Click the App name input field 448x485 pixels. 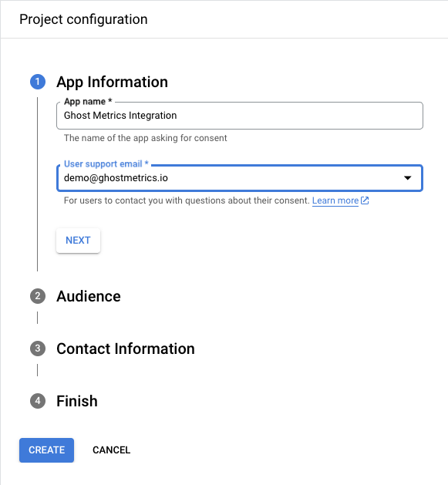coord(240,116)
